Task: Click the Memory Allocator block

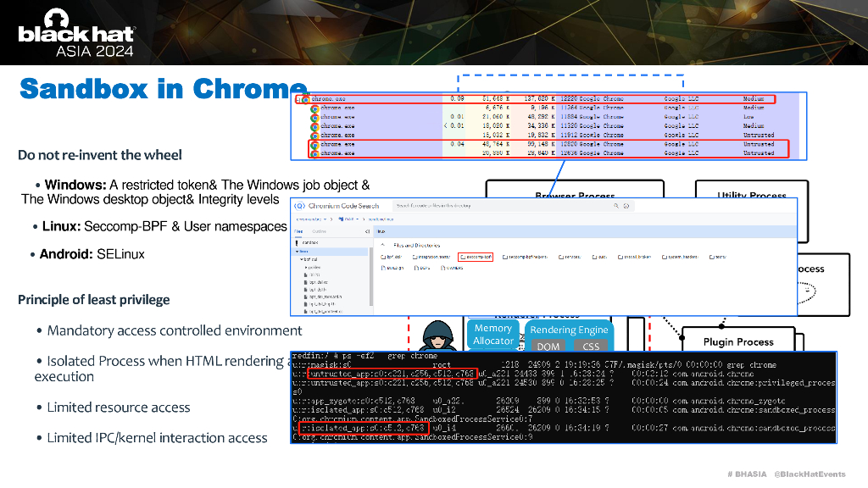Action: click(493, 335)
